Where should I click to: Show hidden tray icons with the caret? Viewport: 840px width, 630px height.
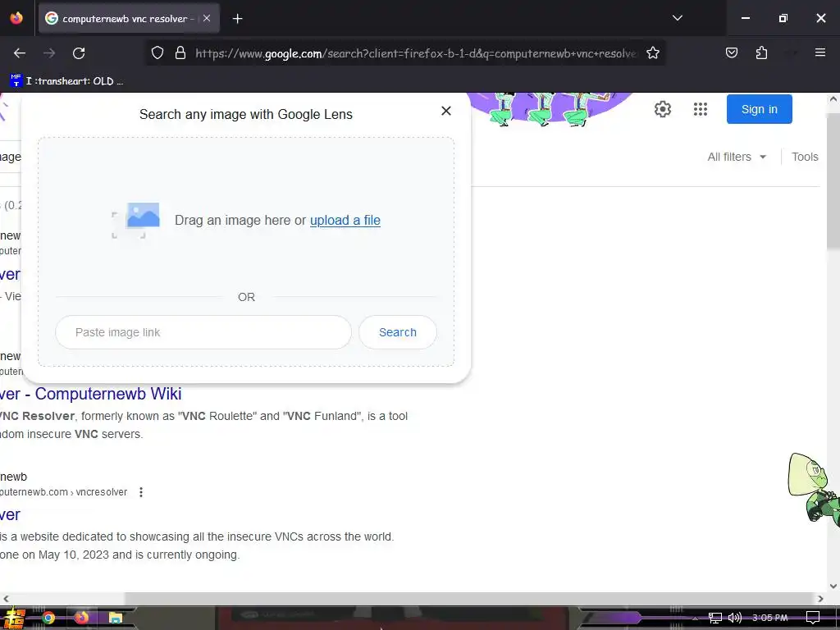point(695,619)
